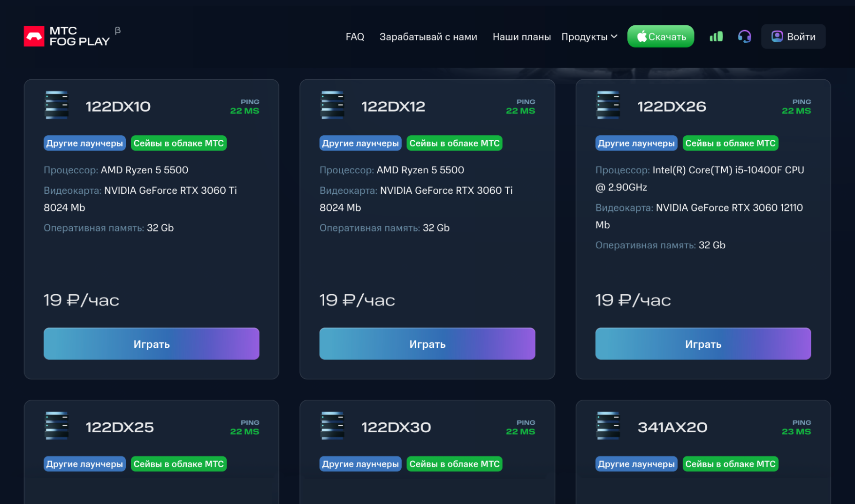Click the green Скачать button
The width and height of the screenshot is (855, 504).
coord(660,37)
